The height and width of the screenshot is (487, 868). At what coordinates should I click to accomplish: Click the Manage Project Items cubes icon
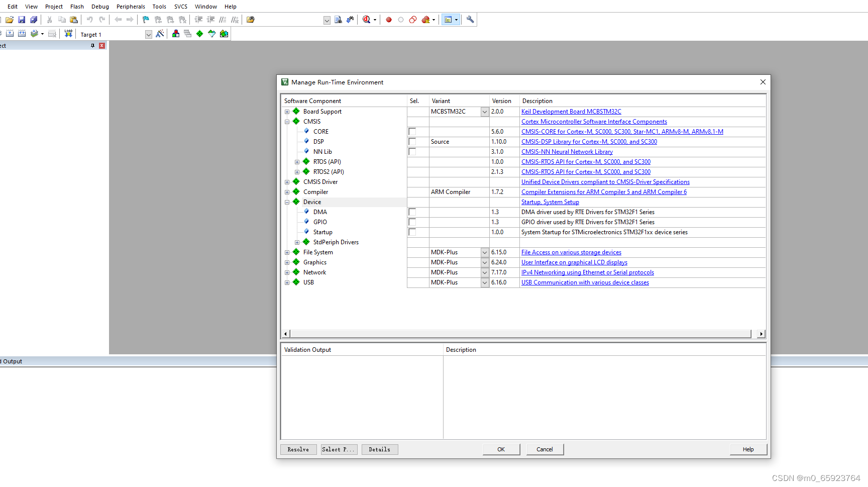click(x=176, y=34)
